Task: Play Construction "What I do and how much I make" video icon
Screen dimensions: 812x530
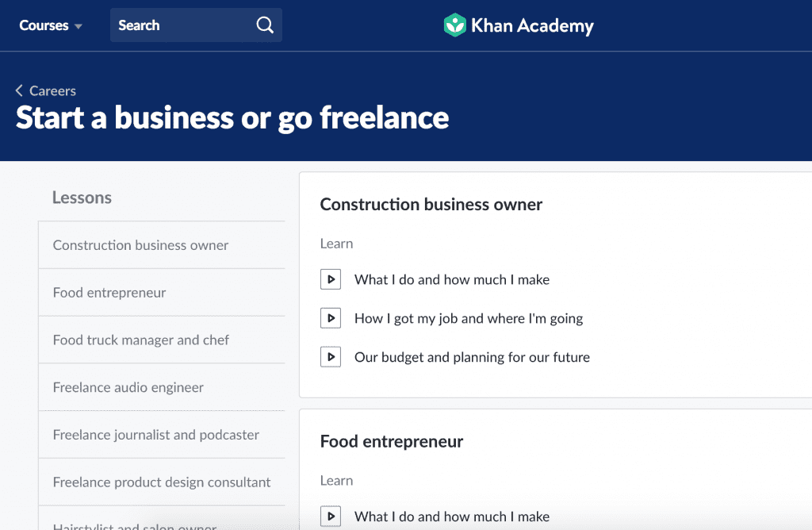Action: click(331, 279)
